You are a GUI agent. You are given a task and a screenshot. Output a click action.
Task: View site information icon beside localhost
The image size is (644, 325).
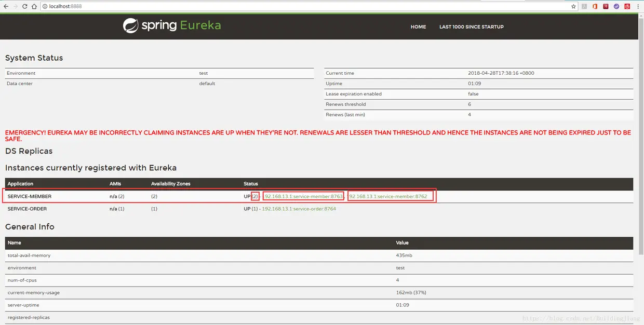(x=45, y=6)
